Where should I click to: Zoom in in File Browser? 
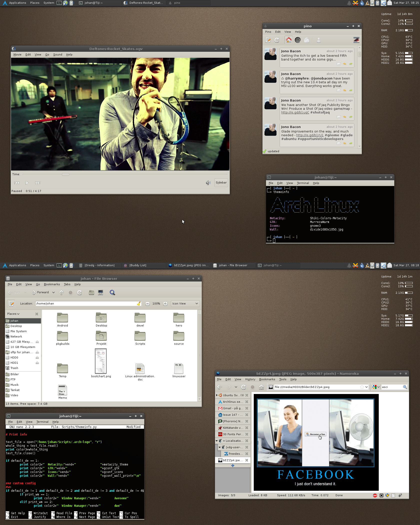coord(165,304)
